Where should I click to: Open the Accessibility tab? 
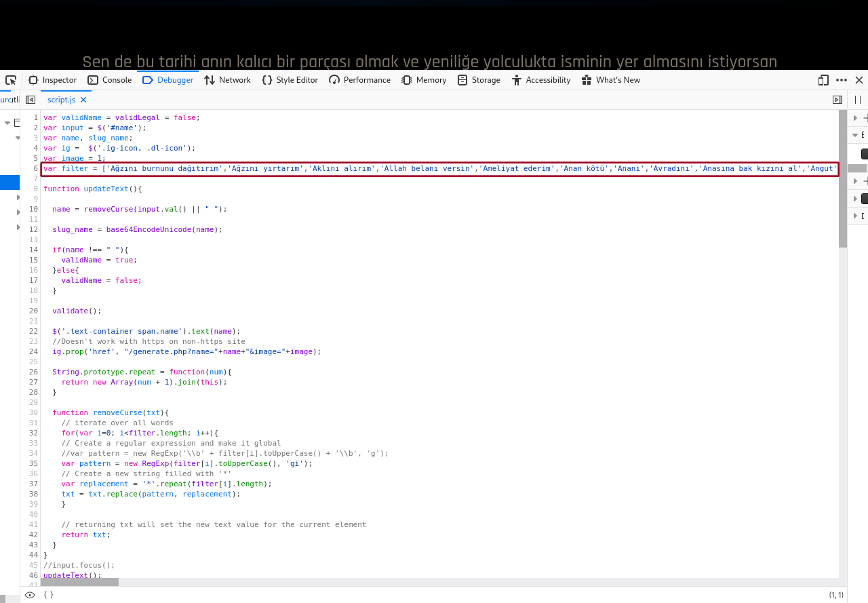[x=541, y=80]
